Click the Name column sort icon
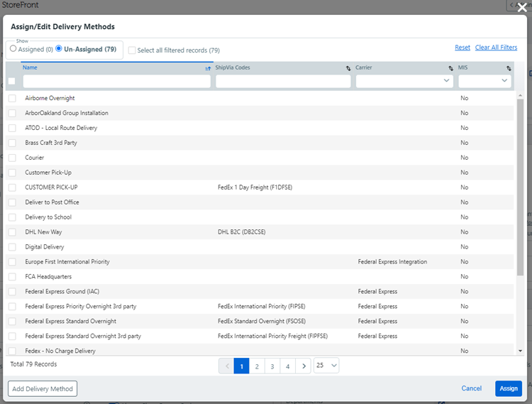Screen dimensions: 532x404 [208, 68]
